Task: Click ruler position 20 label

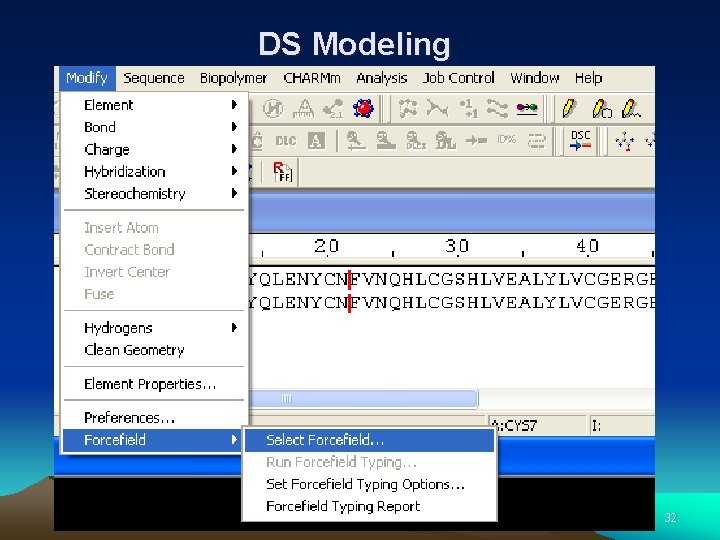Action: (326, 247)
